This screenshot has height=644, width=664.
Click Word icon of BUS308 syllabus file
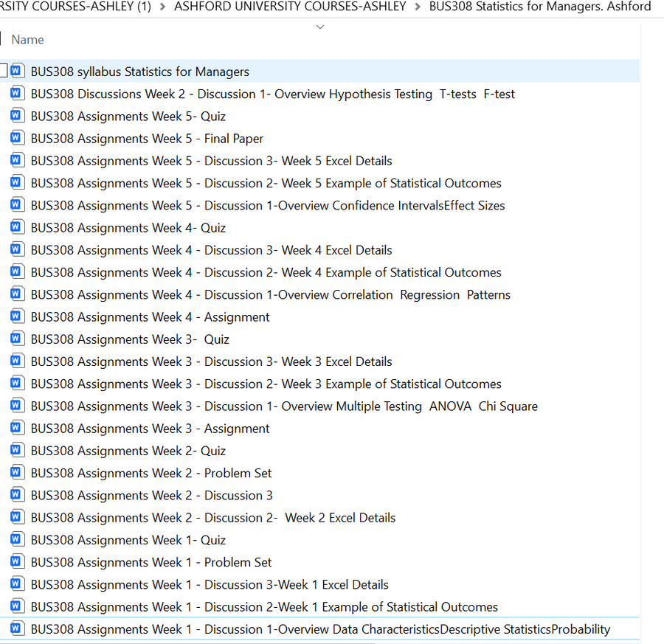pyautogui.click(x=17, y=71)
